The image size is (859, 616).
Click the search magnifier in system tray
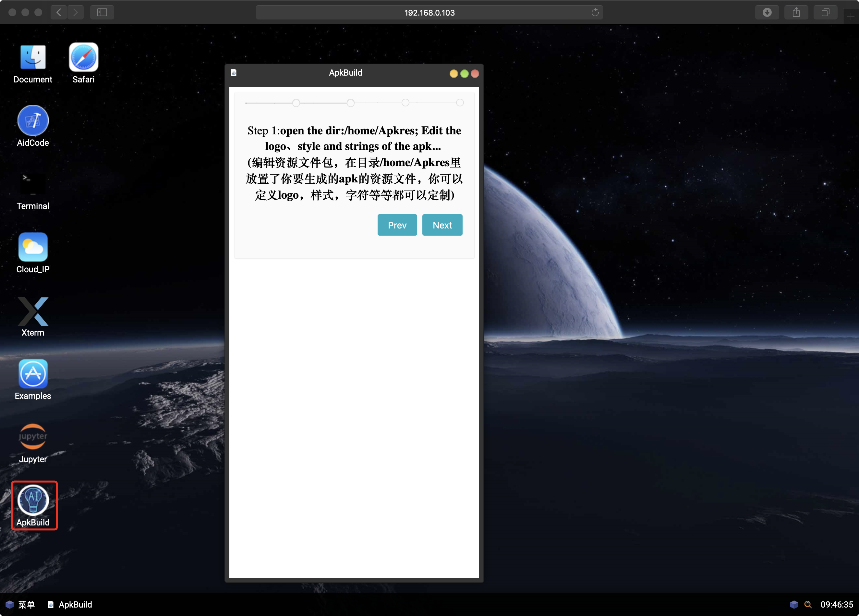pos(808,605)
